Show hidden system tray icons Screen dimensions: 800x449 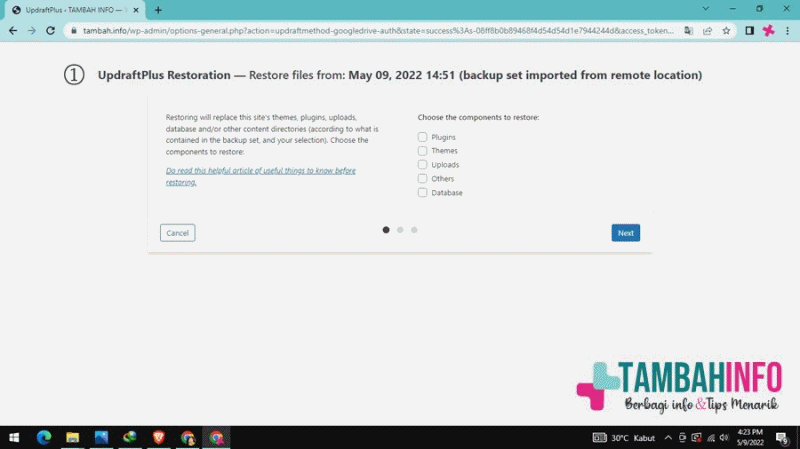668,438
